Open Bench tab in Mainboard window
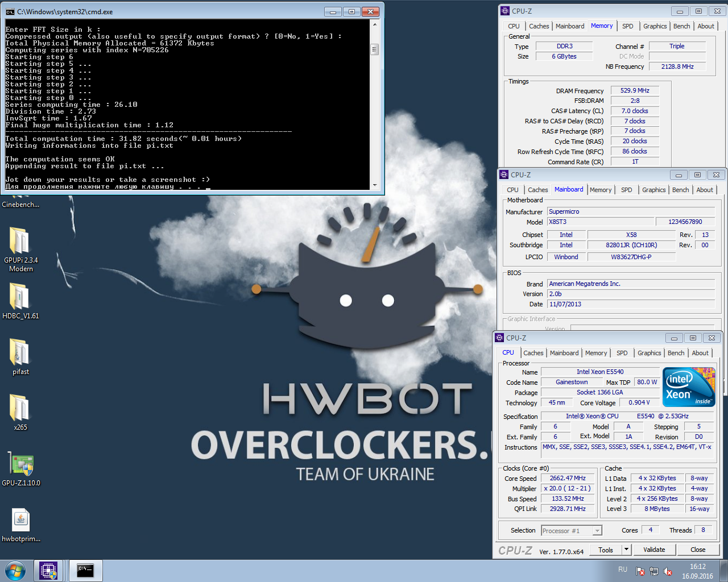728x582 pixels. coord(680,190)
